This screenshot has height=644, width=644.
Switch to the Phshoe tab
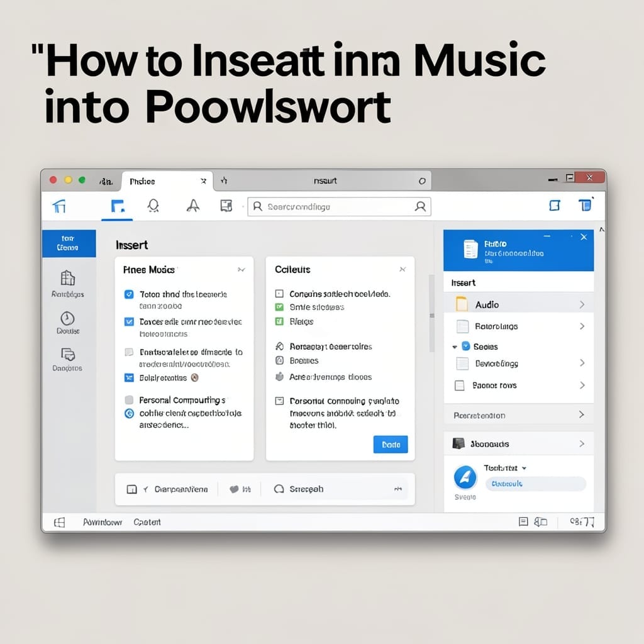pos(167,181)
